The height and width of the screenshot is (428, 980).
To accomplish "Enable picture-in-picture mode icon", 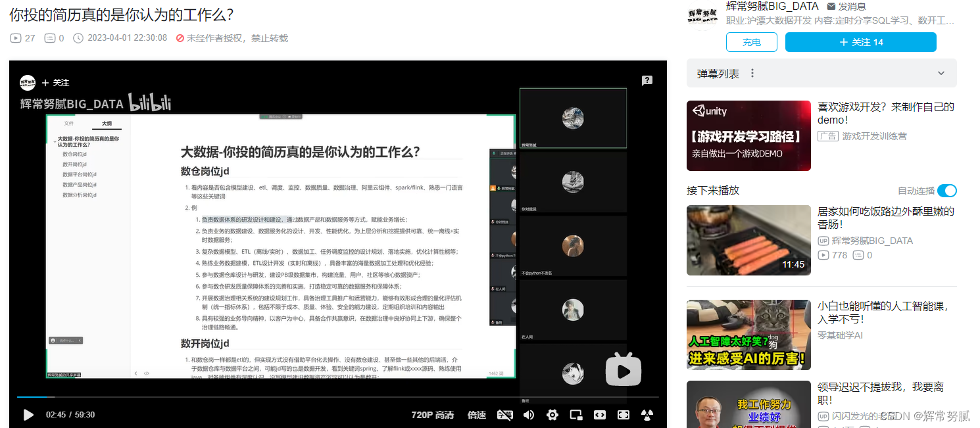I will pyautogui.click(x=576, y=415).
